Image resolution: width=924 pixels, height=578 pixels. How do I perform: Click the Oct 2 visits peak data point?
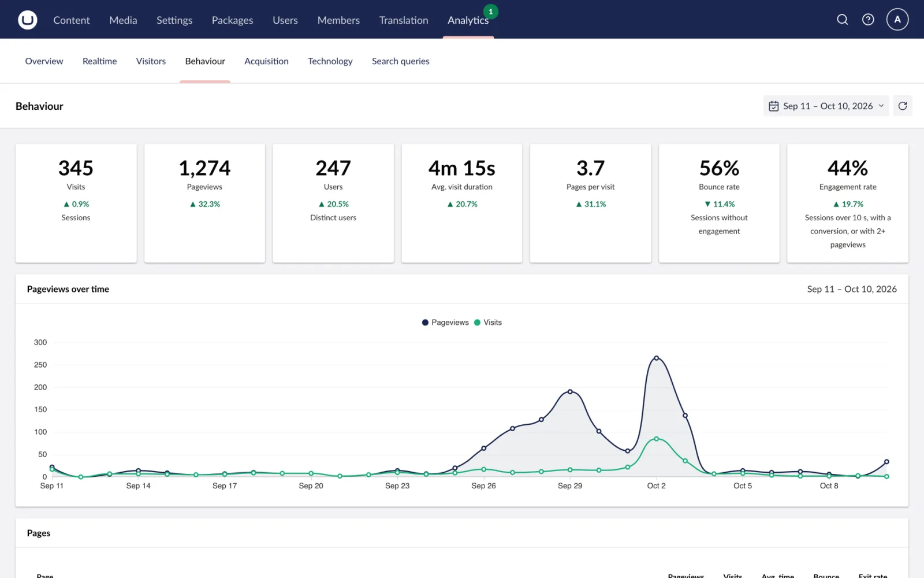point(656,439)
